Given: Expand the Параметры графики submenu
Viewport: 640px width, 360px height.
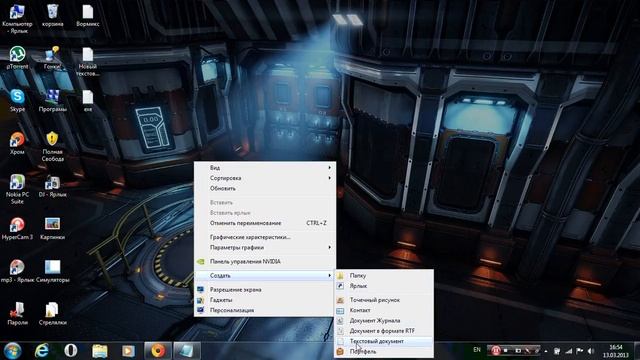Looking at the screenshot, I should (x=265, y=247).
